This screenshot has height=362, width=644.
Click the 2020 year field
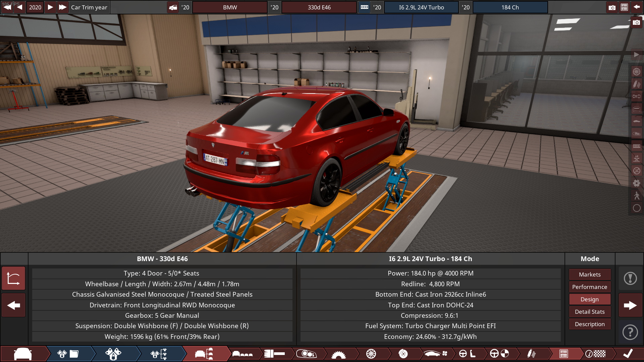[x=35, y=7]
